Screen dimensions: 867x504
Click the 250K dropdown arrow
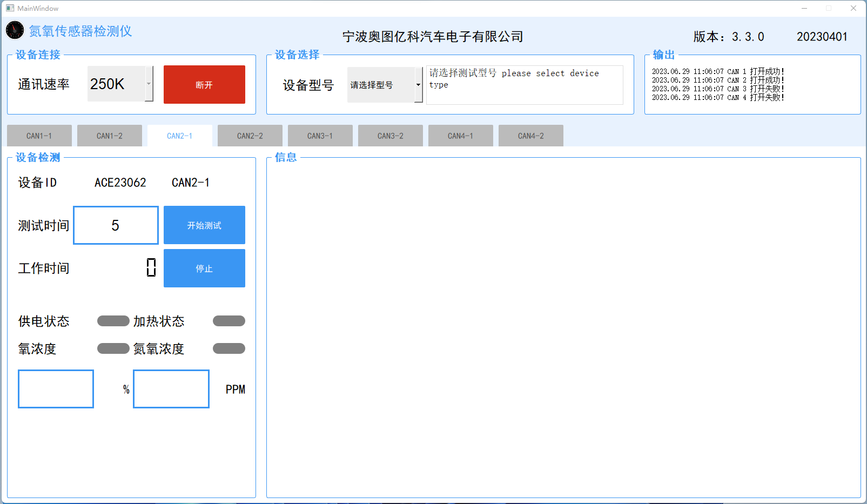pos(149,84)
